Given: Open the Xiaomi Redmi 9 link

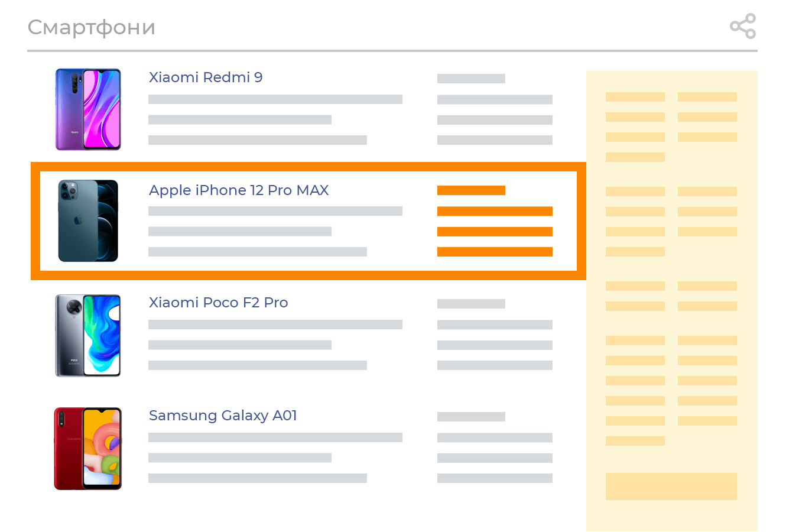Looking at the screenshot, I should [x=206, y=77].
